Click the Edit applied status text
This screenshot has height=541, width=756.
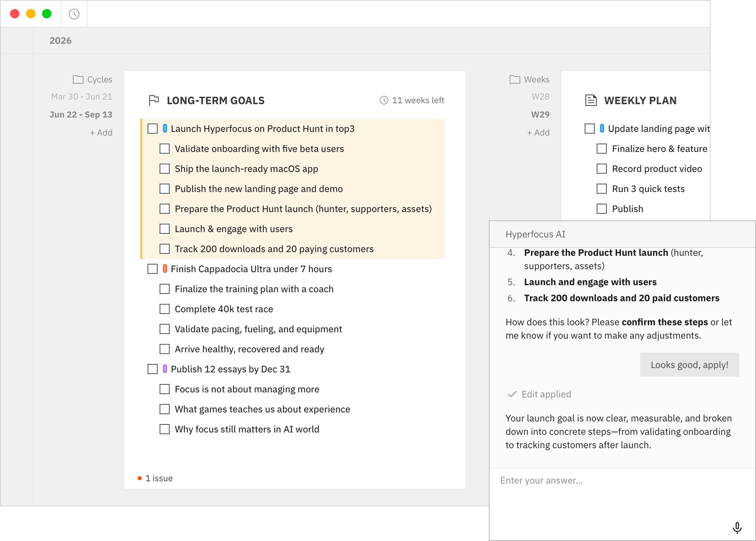[x=546, y=394]
